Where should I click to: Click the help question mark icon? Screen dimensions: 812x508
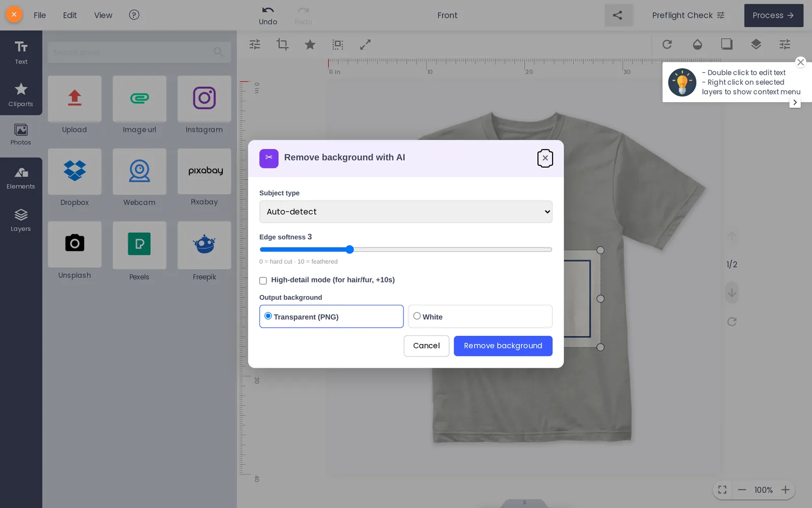click(x=134, y=15)
